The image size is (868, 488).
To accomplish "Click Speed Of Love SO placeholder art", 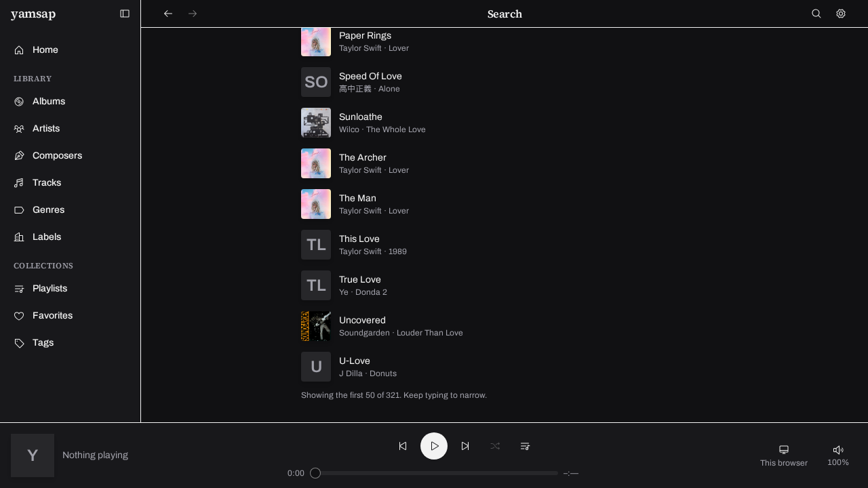I will [x=316, y=82].
